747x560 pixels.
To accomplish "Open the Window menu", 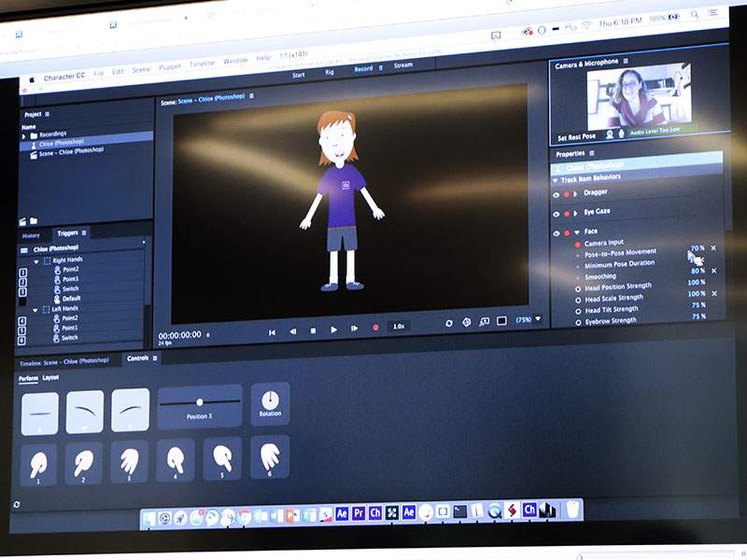I will point(235,61).
